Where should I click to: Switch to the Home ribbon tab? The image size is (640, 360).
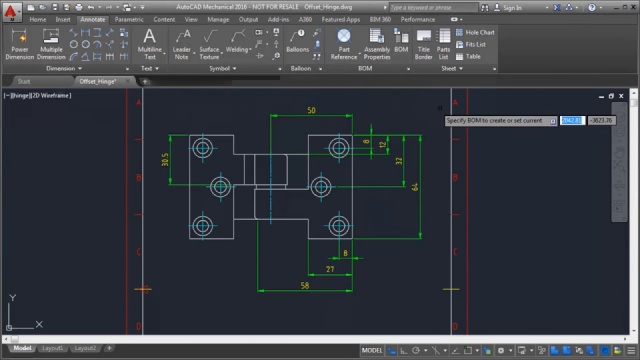tap(38, 19)
